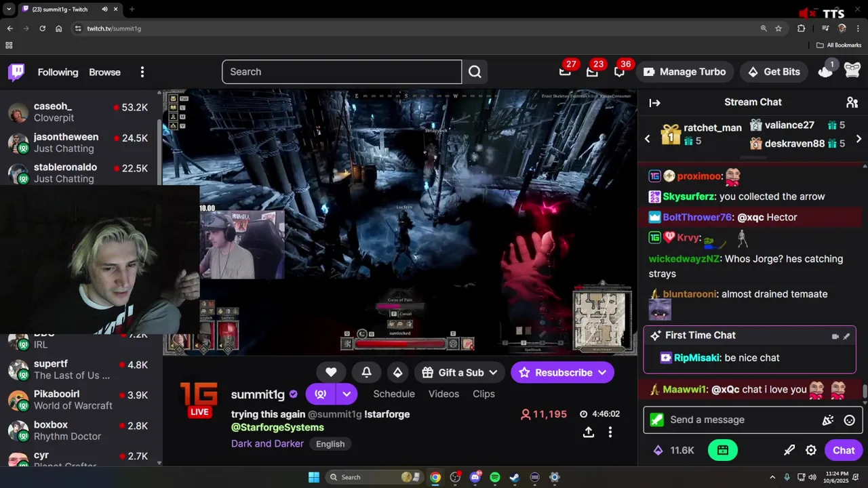Image resolution: width=868 pixels, height=488 pixels.
Task: Open the chat community users list
Action: (852, 102)
